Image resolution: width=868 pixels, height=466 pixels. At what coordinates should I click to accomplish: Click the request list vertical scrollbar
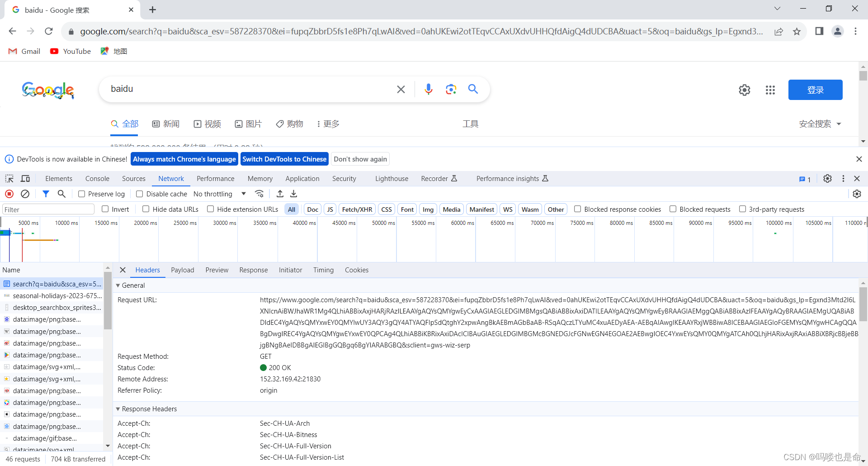[108, 301]
